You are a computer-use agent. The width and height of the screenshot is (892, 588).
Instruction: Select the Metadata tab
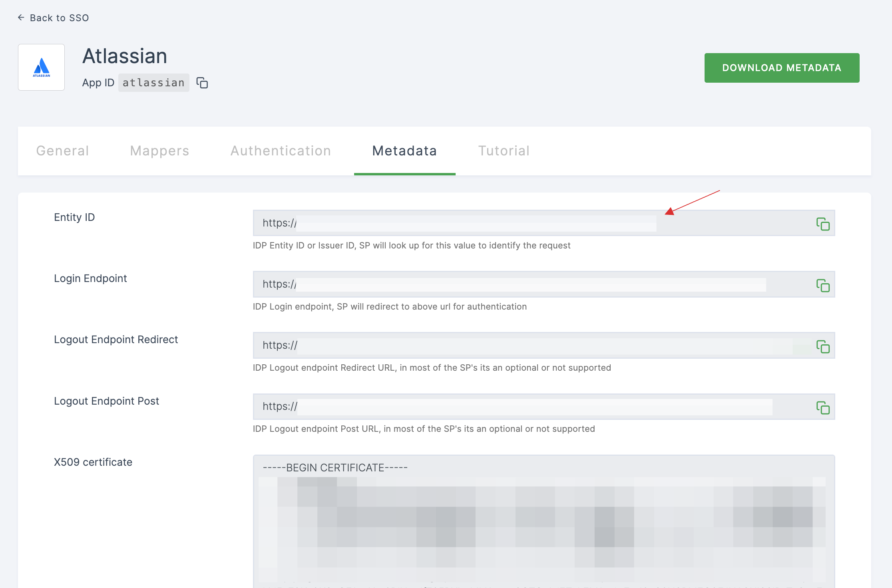404,151
